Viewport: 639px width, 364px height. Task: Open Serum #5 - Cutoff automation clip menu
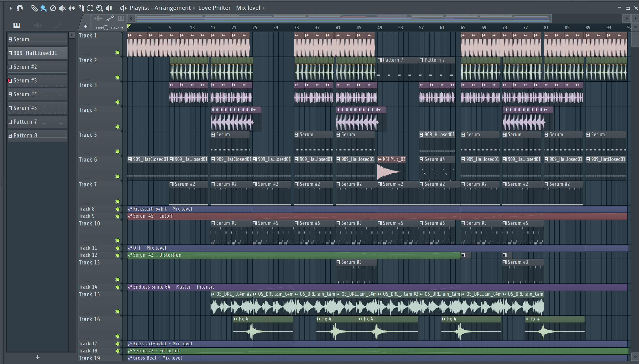coord(130,216)
